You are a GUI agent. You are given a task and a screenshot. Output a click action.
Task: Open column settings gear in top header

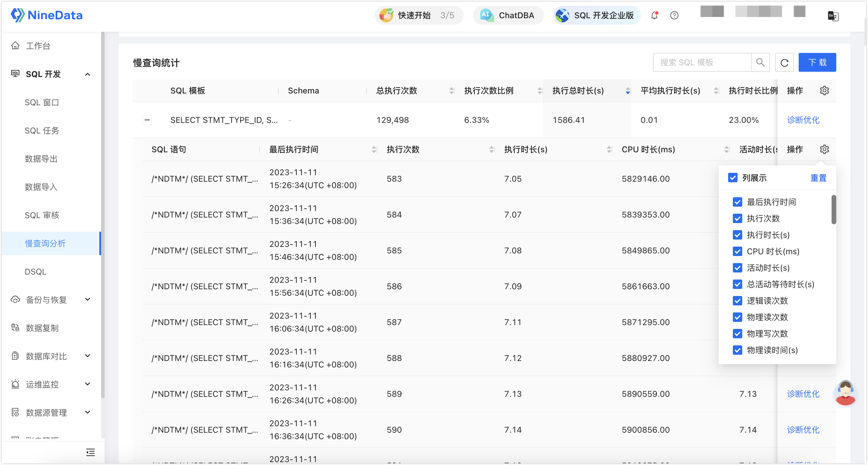coord(824,91)
